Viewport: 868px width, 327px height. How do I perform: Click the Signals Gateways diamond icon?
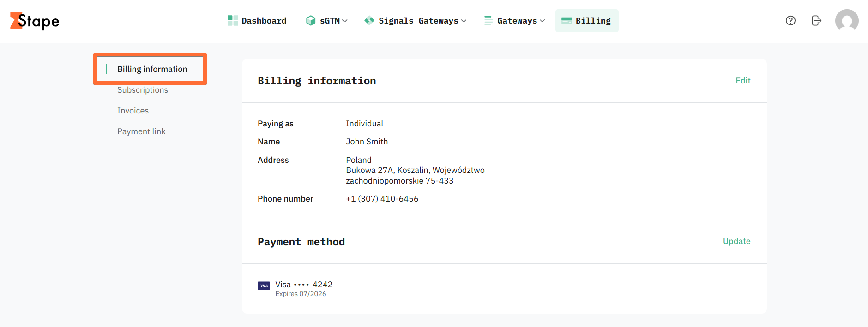[x=369, y=20]
